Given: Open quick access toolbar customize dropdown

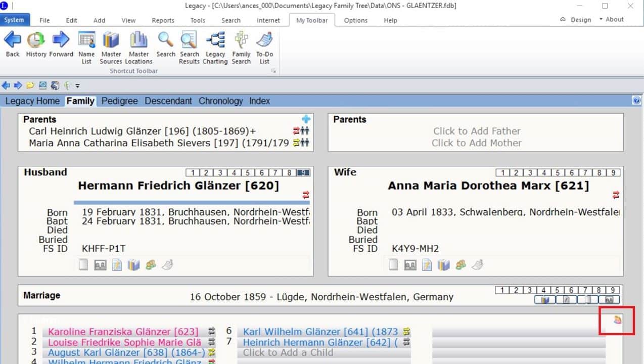Looking at the screenshot, I should click(78, 86).
